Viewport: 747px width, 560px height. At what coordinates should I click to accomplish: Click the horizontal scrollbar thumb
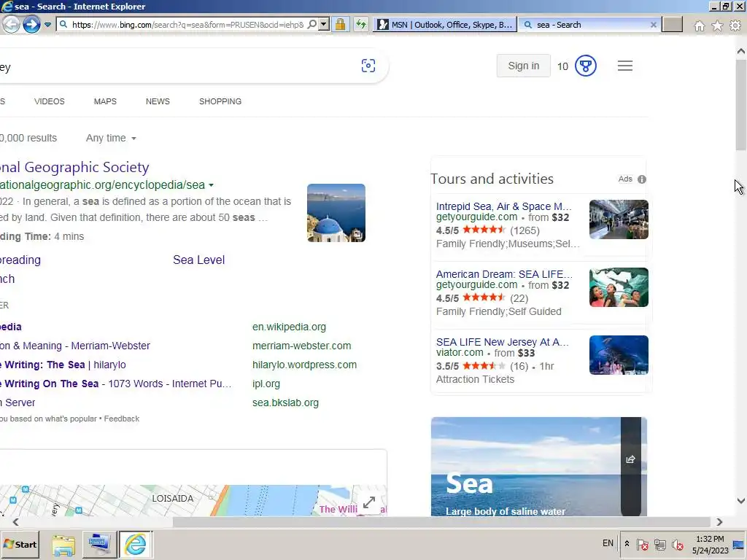tap(441, 522)
